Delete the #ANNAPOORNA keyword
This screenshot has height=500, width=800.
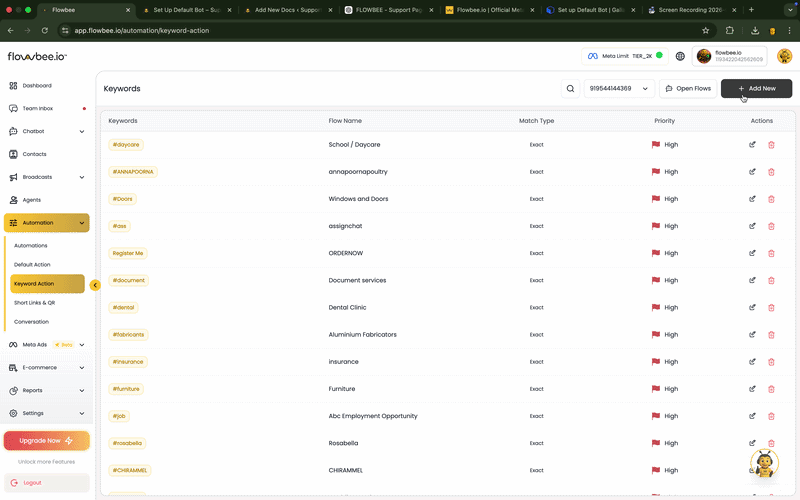771,172
